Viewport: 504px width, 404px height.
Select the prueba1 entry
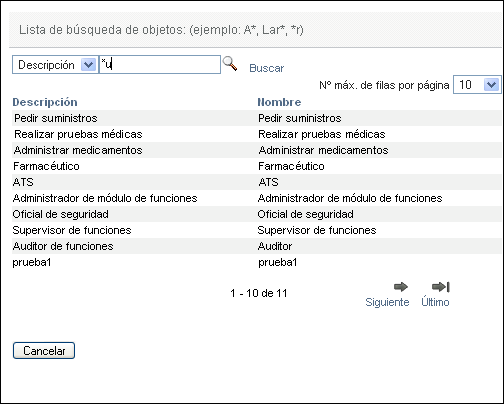tap(257, 262)
